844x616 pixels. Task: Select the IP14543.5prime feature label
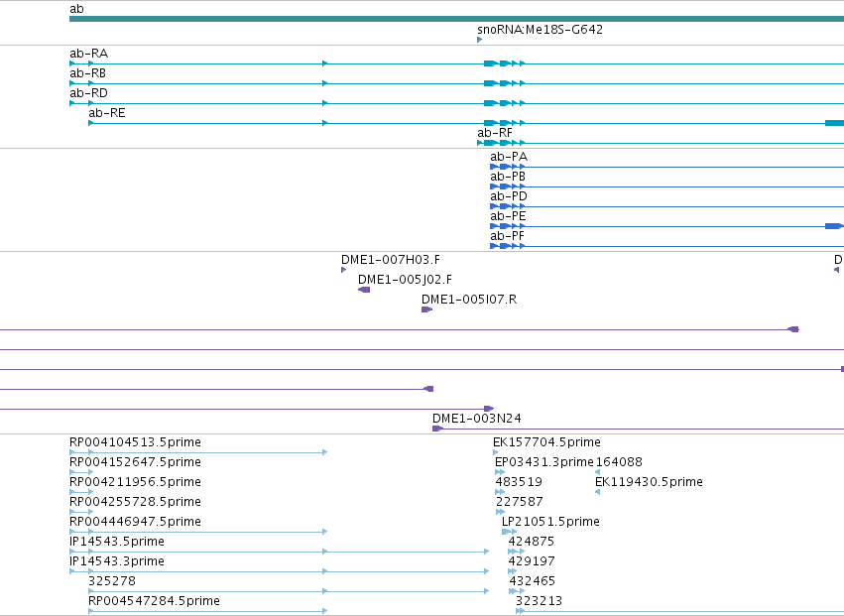(x=117, y=542)
